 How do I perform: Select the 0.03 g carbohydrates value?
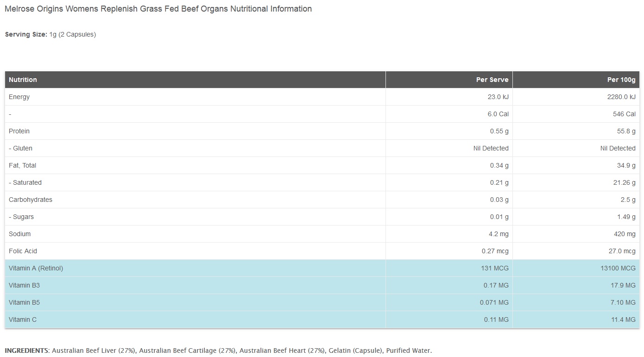click(x=499, y=200)
